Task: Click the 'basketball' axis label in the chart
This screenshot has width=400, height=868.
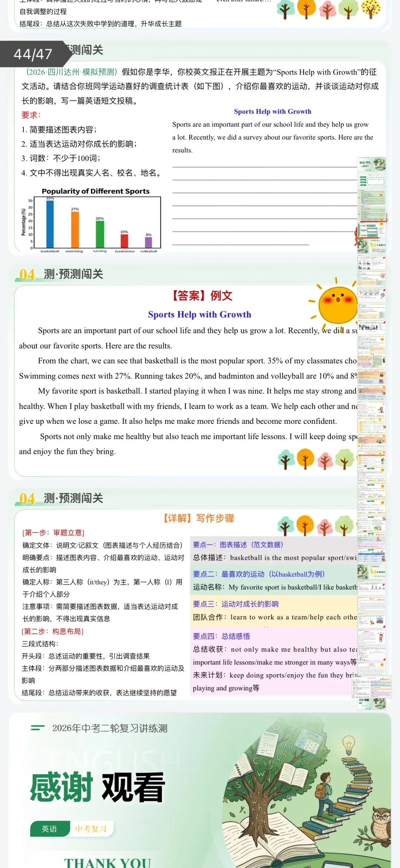Action: 50,251
